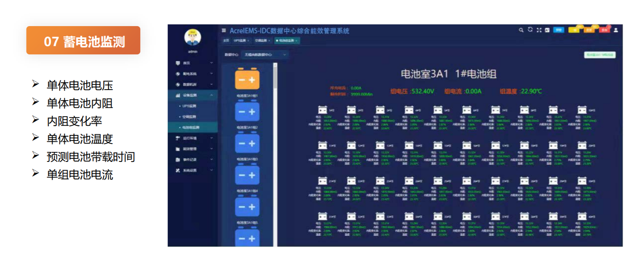Close the UPS监测 tab with its x
Image resolution: width=644 pixels, height=275 pixels.
(x=248, y=40)
